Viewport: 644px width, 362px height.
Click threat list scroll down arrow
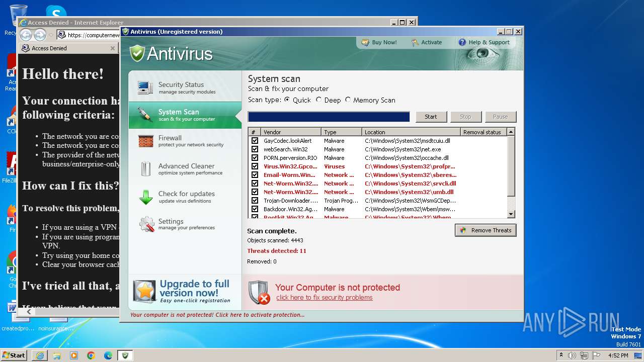pyautogui.click(x=511, y=214)
